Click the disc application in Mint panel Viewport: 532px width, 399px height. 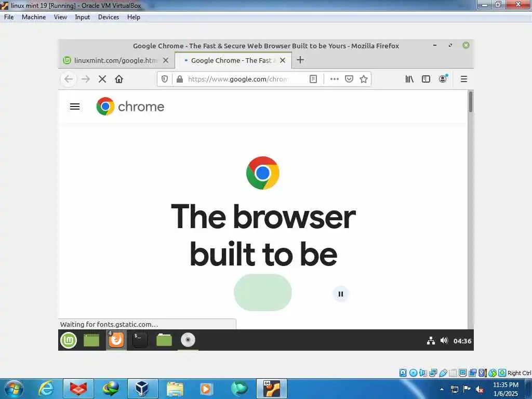tap(188, 340)
